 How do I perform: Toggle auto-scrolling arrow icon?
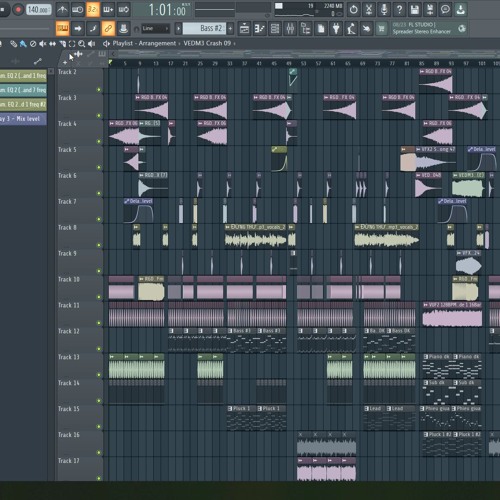tap(78, 29)
